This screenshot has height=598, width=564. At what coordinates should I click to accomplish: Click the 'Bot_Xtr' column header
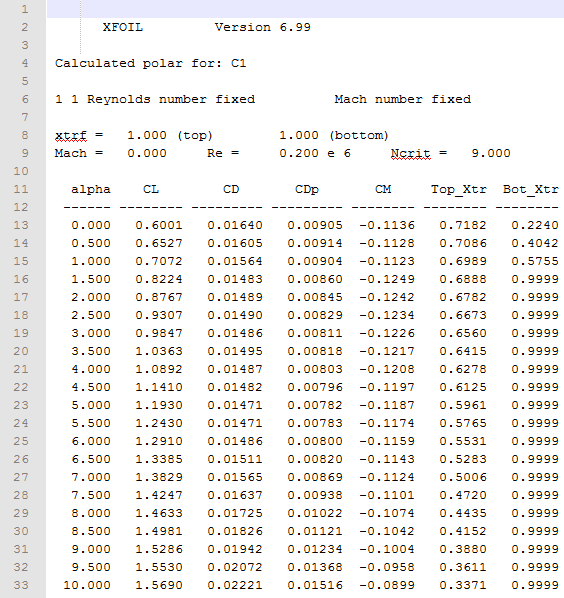point(531,190)
